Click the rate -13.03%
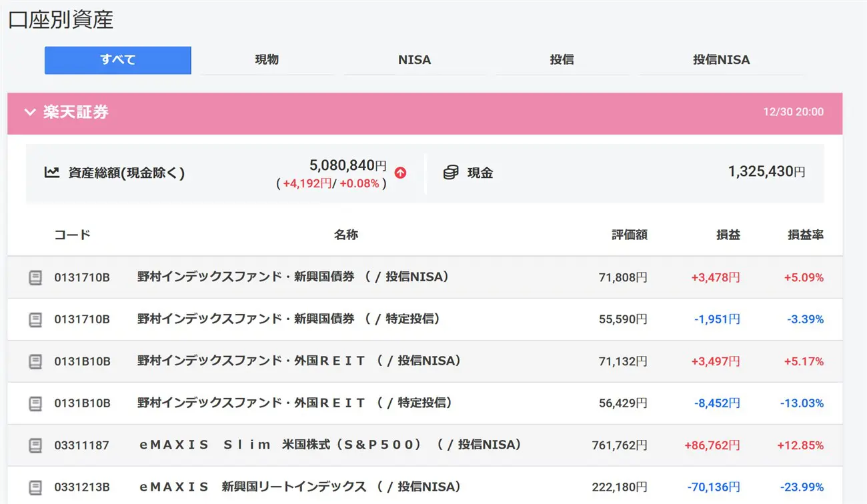867x504 pixels. 802,403
